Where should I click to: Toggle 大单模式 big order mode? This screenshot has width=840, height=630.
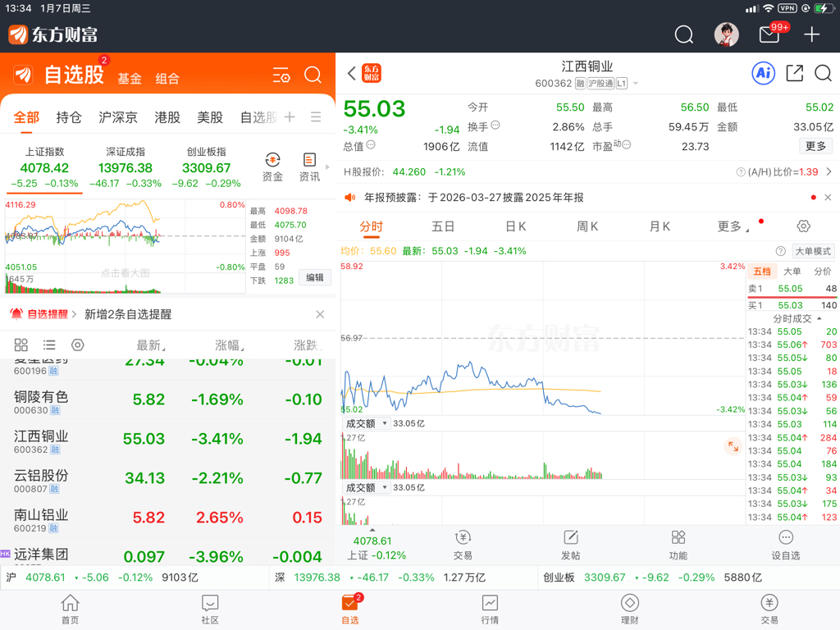pyautogui.click(x=813, y=251)
